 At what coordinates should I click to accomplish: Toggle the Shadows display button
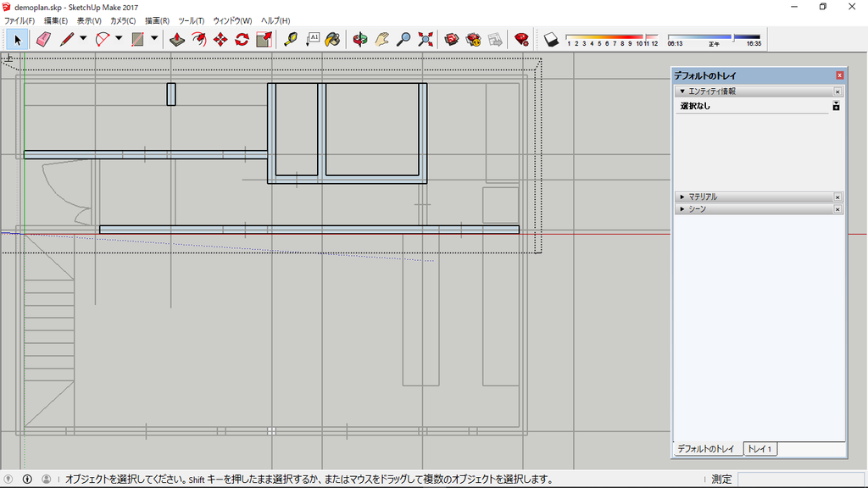551,39
